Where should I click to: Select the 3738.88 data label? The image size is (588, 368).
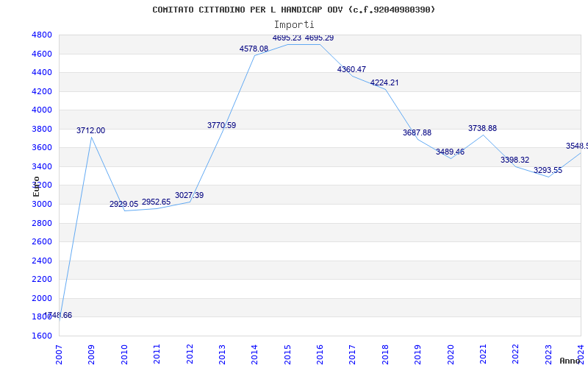click(x=482, y=128)
